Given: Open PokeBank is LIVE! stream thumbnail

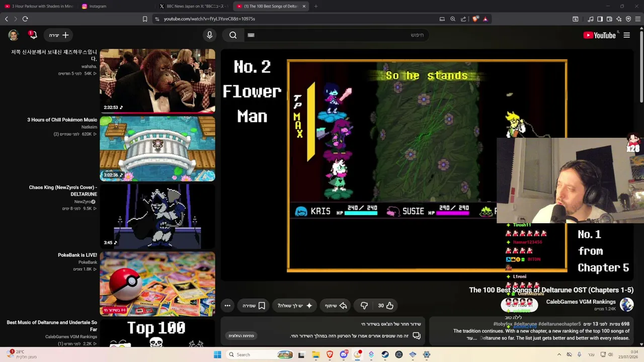Looking at the screenshot, I should click(x=157, y=284).
